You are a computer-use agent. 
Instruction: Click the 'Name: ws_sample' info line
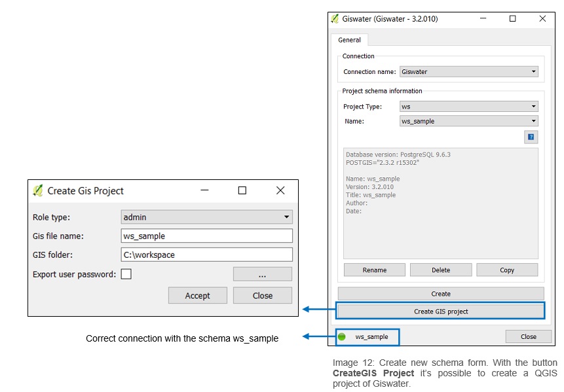373,179
